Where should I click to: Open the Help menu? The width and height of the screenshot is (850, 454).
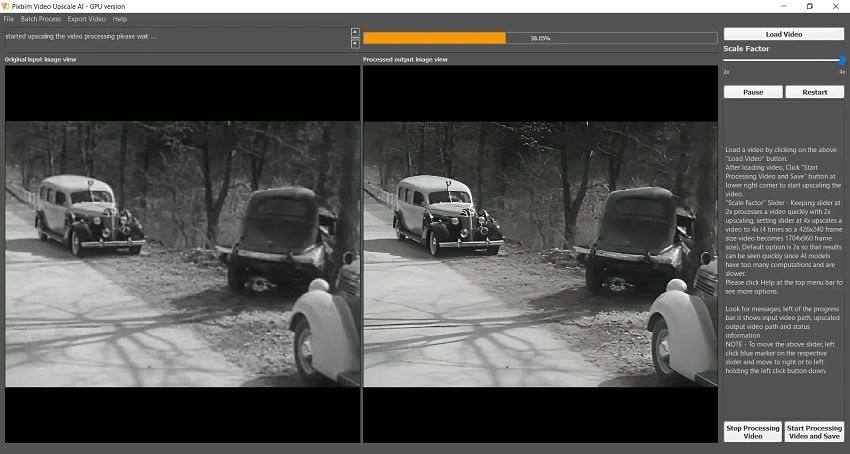click(120, 19)
